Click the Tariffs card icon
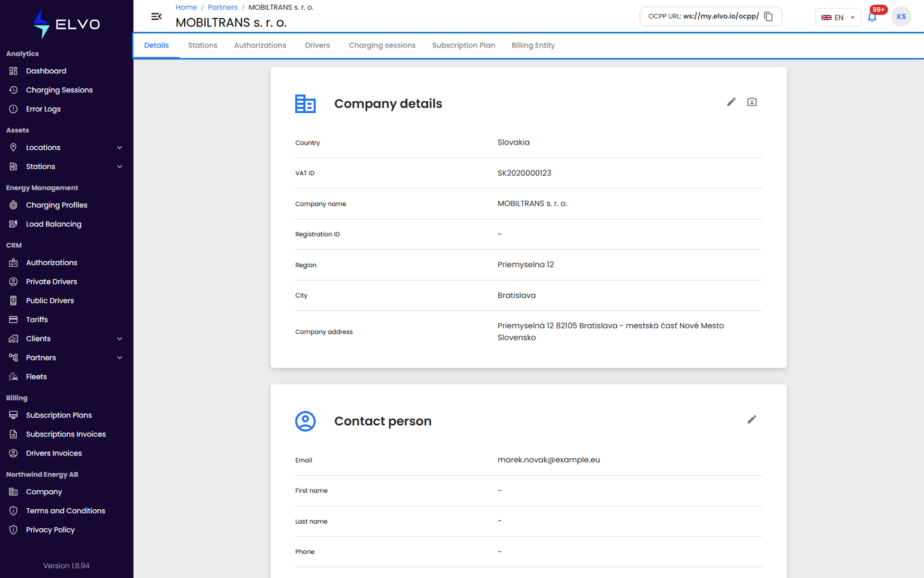Viewport: 924px width, 578px height. [x=13, y=320]
